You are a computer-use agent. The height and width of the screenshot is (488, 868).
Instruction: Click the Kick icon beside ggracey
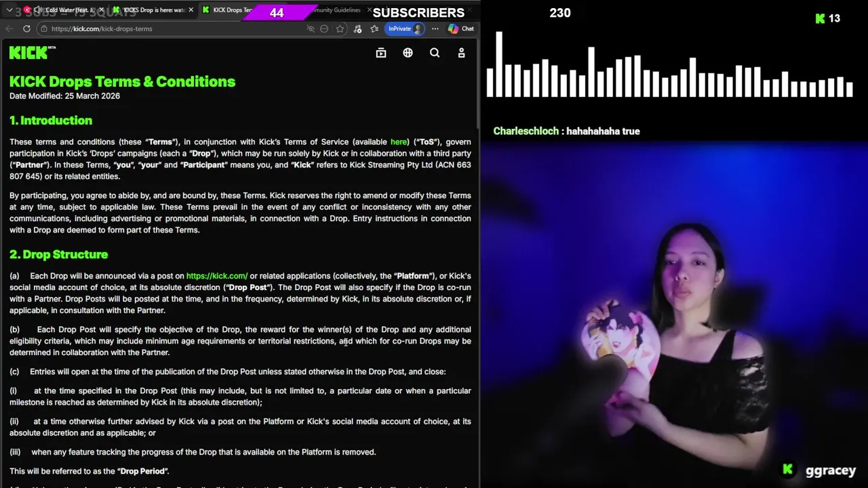[788, 469]
